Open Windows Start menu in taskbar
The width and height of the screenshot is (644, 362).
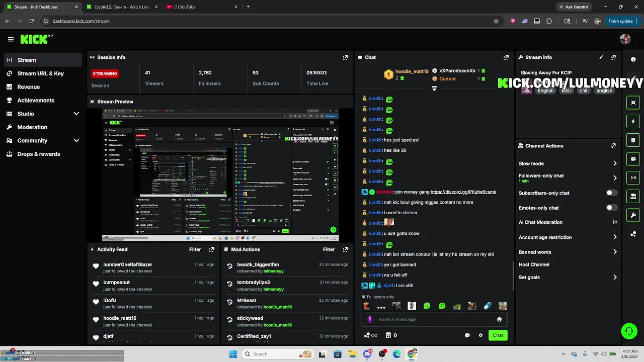[232, 354]
